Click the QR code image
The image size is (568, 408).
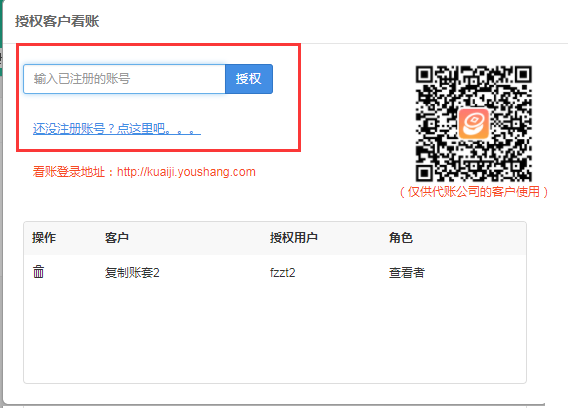point(473,123)
